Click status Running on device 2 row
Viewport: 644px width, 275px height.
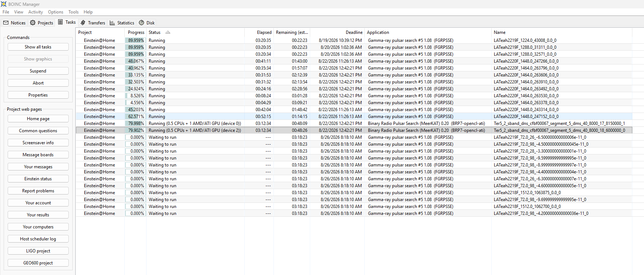coord(195,130)
